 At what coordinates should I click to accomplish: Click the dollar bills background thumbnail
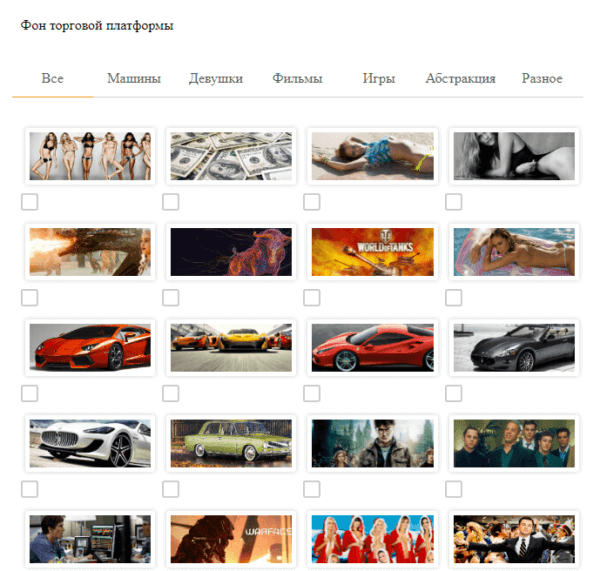pyautogui.click(x=231, y=156)
